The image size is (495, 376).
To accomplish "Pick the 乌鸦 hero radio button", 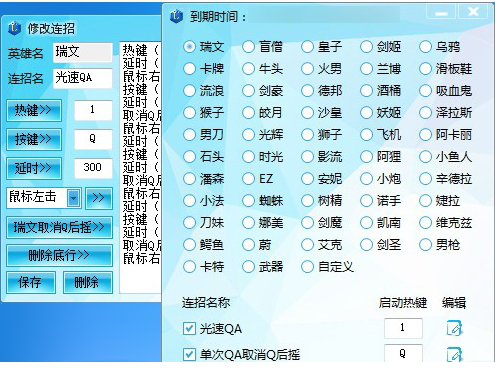I will click(425, 47).
